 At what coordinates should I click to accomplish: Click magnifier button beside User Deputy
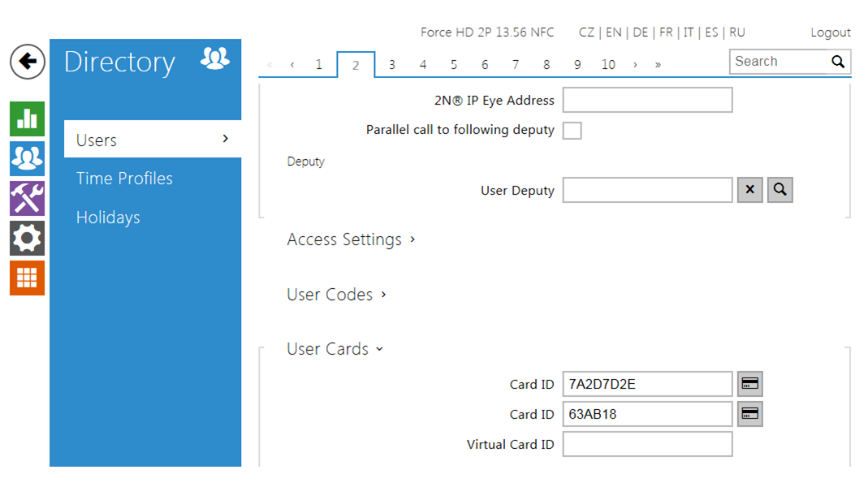(779, 190)
